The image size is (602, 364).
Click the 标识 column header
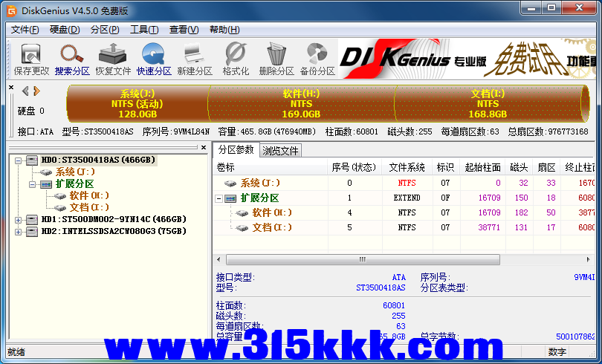tap(446, 168)
